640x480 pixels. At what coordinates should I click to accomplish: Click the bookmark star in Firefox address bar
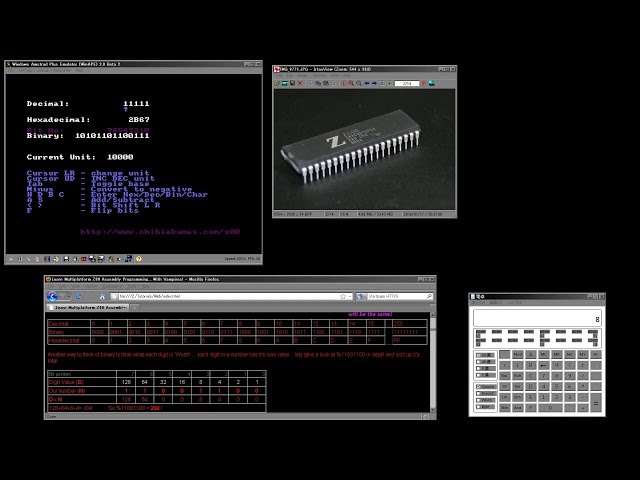(x=343, y=296)
